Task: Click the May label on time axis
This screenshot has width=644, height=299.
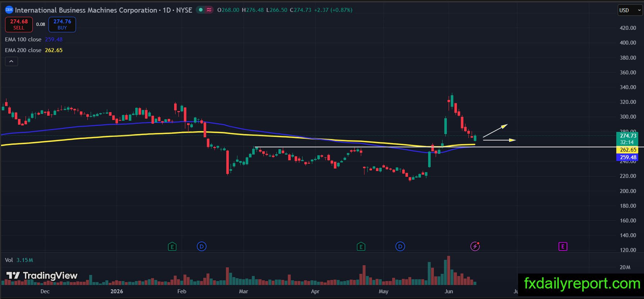Action: 384,291
